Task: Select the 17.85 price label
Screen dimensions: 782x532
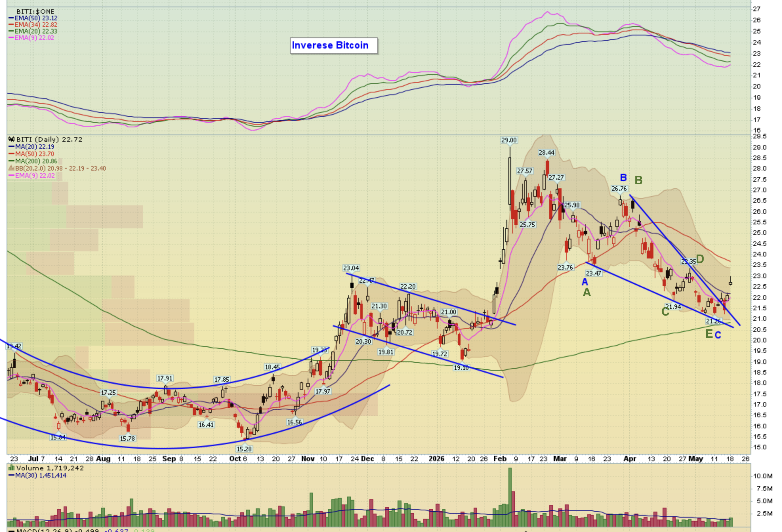Action: click(x=222, y=379)
